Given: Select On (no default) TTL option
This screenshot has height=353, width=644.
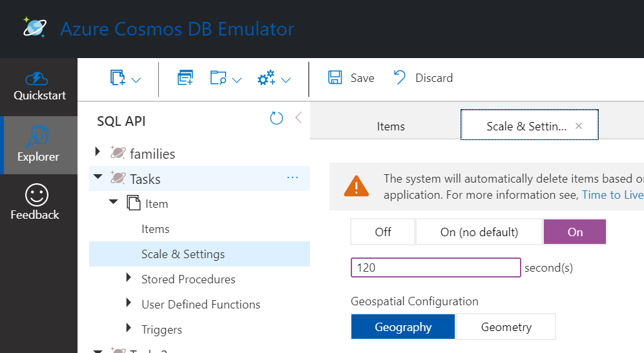Looking at the screenshot, I should 479,232.
